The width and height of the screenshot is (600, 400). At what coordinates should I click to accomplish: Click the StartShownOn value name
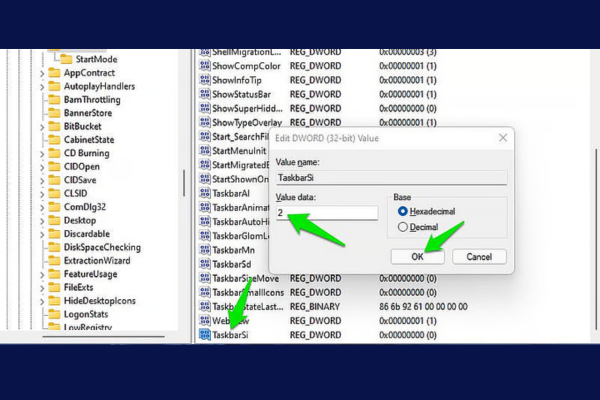[x=240, y=179]
